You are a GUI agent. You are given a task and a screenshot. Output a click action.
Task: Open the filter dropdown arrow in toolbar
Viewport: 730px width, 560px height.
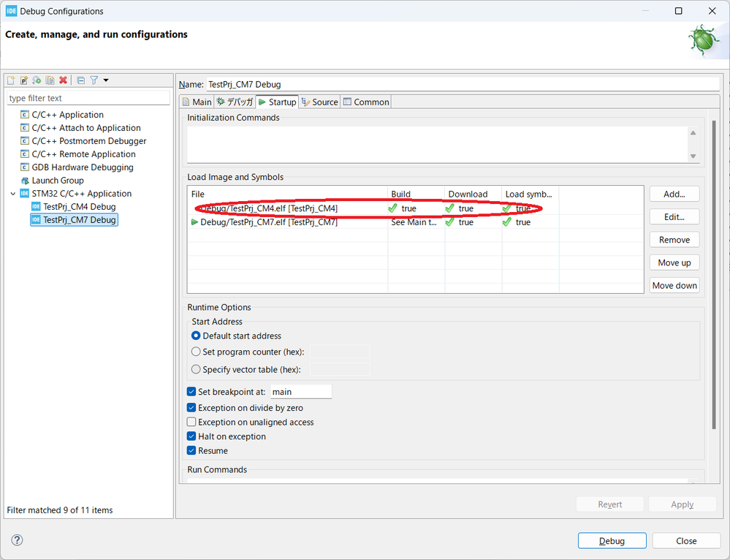coord(106,80)
